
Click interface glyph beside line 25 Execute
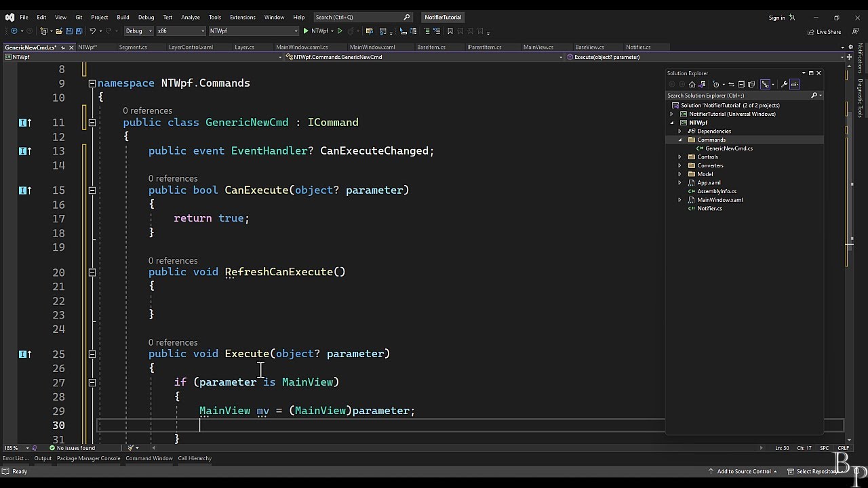click(x=25, y=354)
